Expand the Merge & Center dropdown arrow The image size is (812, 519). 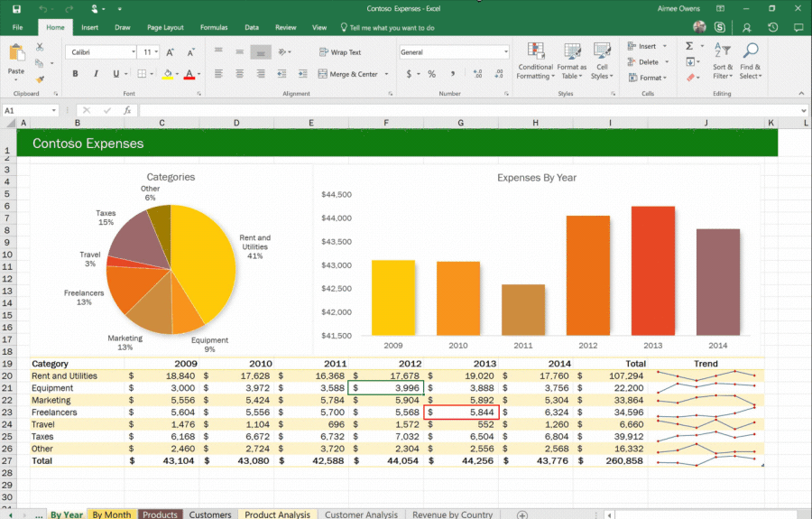[x=387, y=74]
